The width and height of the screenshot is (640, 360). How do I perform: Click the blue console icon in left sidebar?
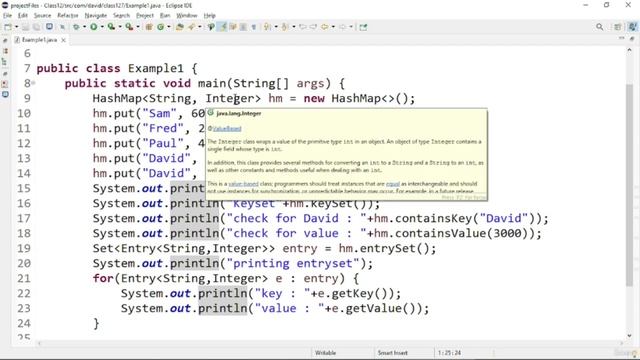5,95
